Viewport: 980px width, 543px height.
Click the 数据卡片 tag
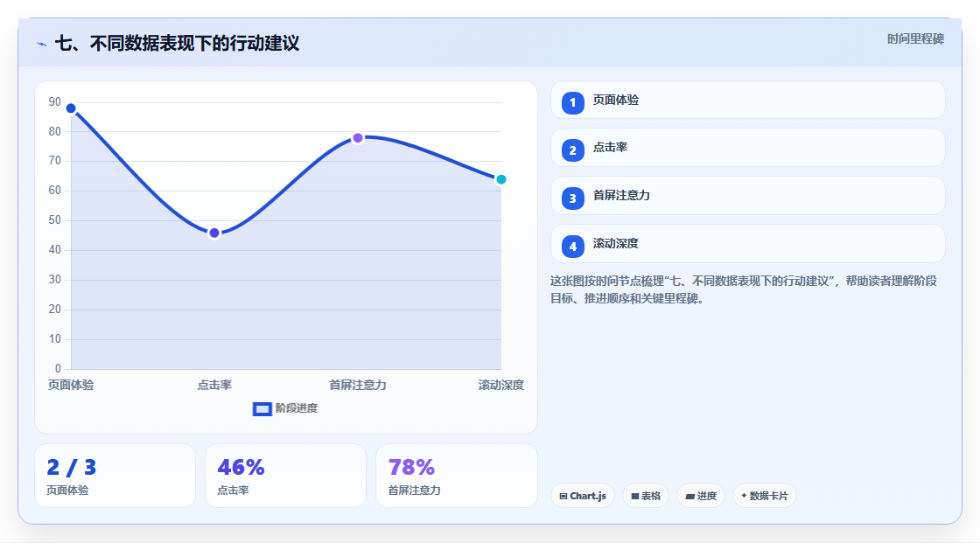pyautogui.click(x=765, y=496)
